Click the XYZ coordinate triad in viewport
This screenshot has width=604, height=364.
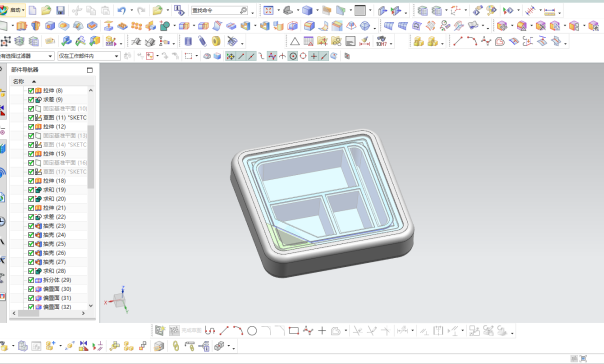click(117, 300)
